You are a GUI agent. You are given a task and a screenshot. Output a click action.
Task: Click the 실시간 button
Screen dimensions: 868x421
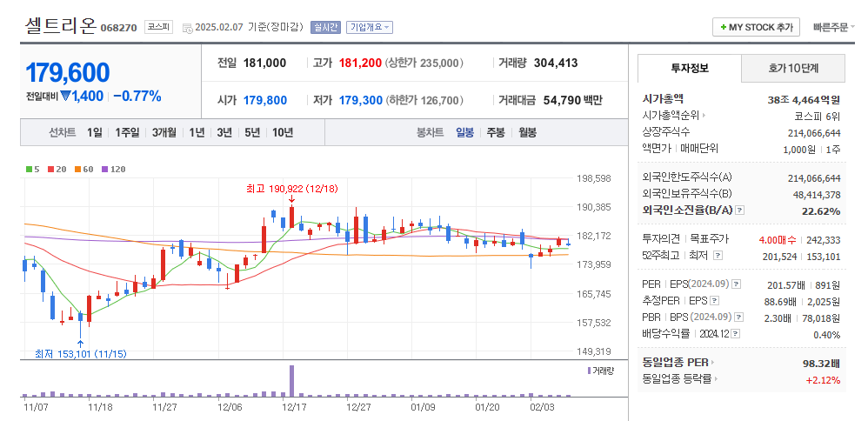pos(325,27)
